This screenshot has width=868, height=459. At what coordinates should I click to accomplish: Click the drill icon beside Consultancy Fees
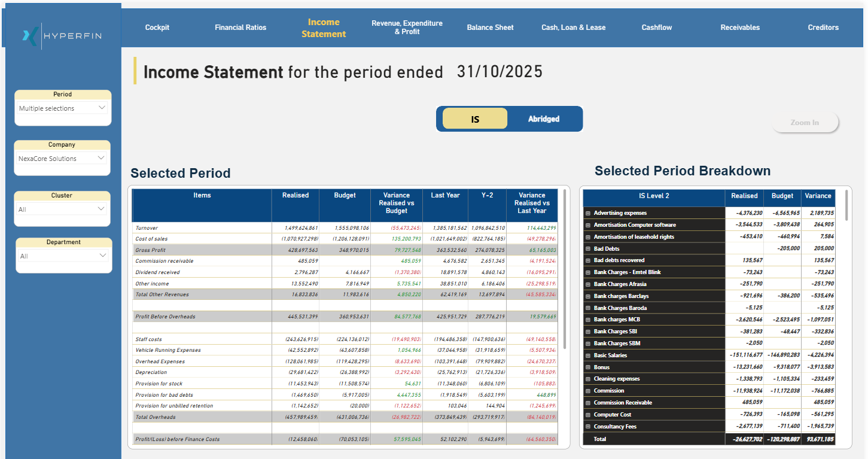(x=589, y=426)
